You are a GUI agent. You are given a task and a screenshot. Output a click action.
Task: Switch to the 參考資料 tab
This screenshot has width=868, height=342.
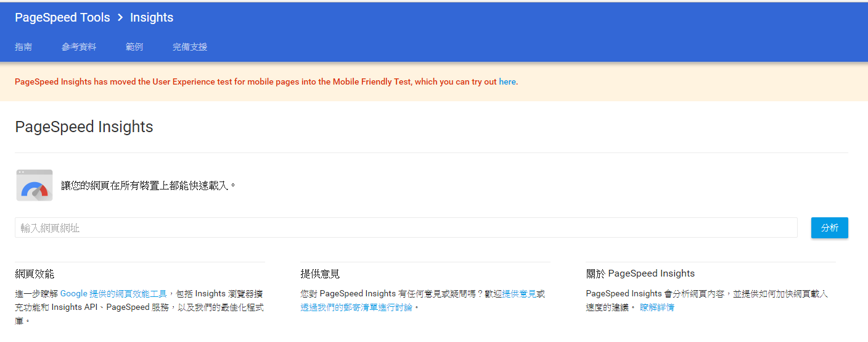point(79,47)
